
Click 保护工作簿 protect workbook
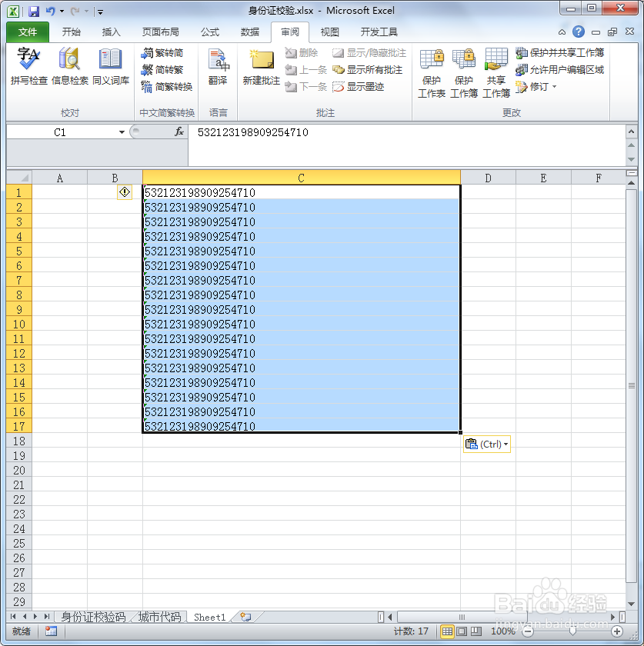[x=463, y=72]
